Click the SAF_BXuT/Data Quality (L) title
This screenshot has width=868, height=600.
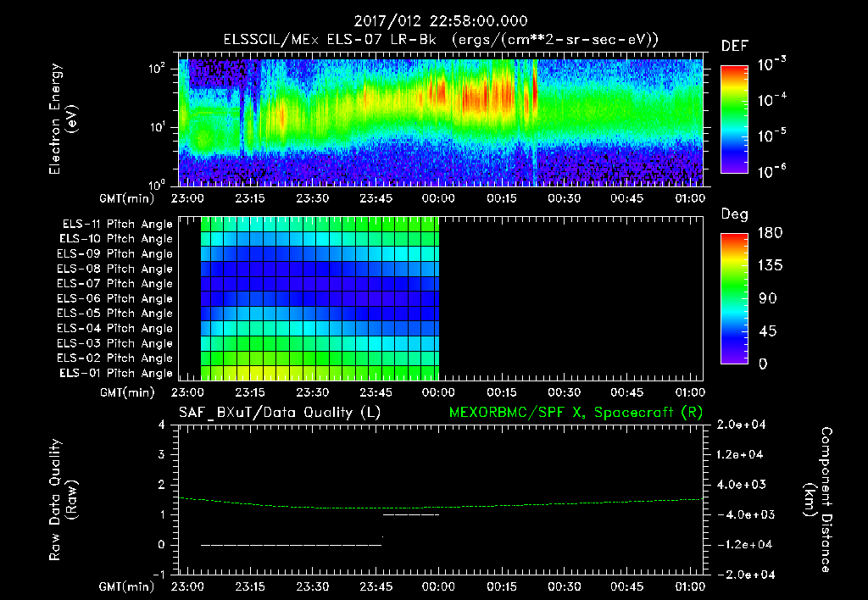coord(280,413)
